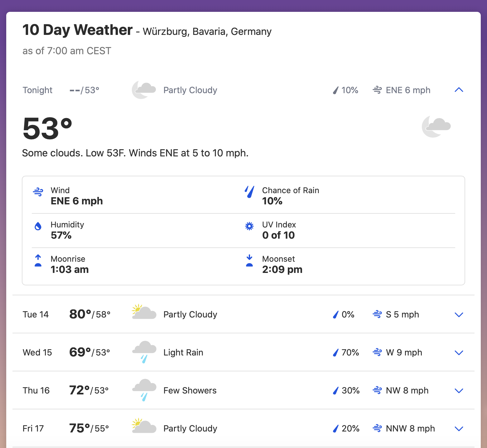This screenshot has height=448, width=487.
Task: Collapse the Tonight forecast details chevron
Action: pyautogui.click(x=459, y=90)
